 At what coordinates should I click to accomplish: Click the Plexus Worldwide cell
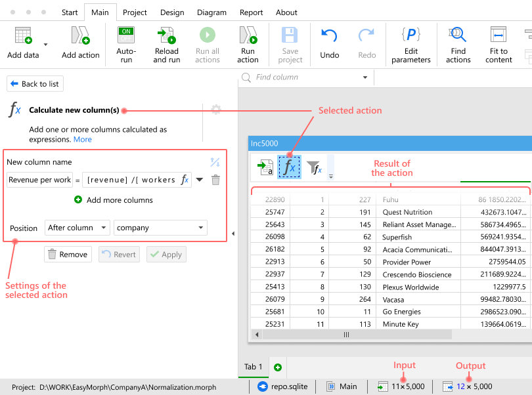418,287
